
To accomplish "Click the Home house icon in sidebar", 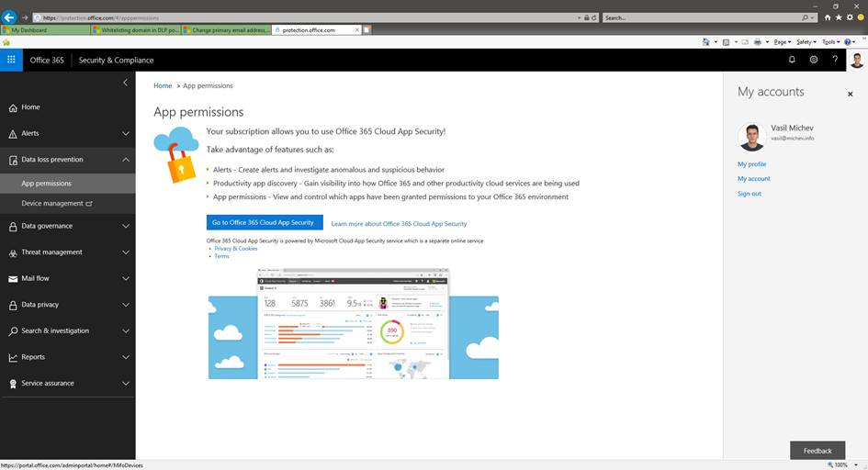I will (x=13, y=107).
